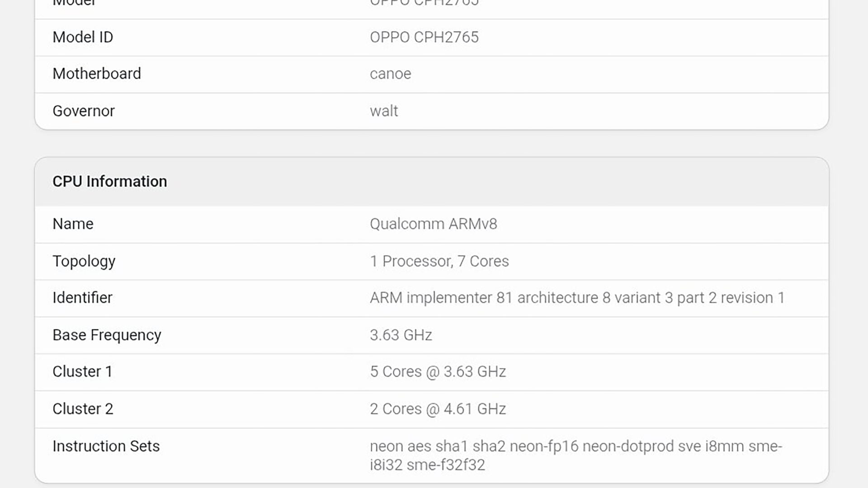Click the Base Frequency row label

tap(107, 335)
